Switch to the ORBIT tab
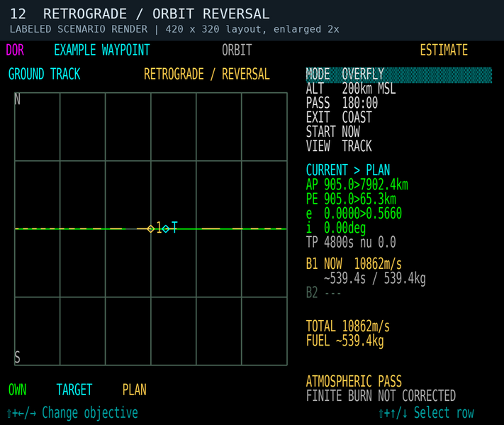Image resolution: width=504 pixels, height=425 pixels. [x=237, y=50]
